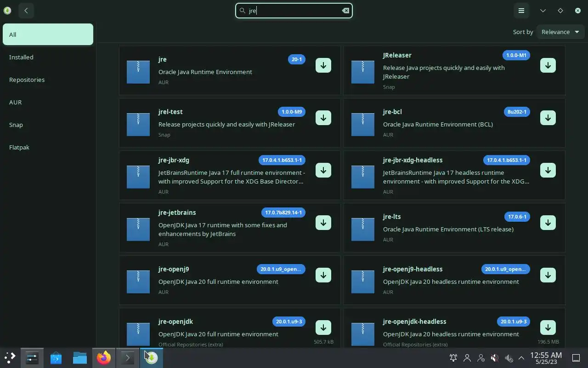Viewport: 588px width, 368px height.
Task: Click download arrow for jre-openjdk
Action: [323, 328]
